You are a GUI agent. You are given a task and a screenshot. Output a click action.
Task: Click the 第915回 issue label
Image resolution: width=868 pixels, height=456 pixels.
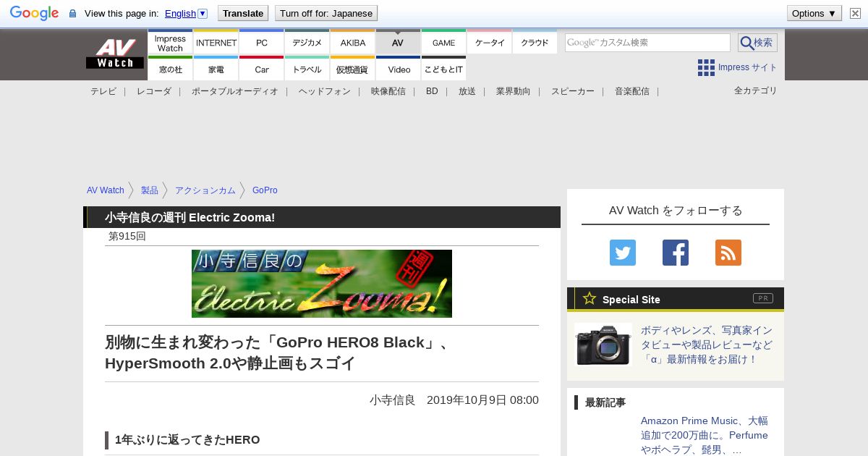(127, 236)
